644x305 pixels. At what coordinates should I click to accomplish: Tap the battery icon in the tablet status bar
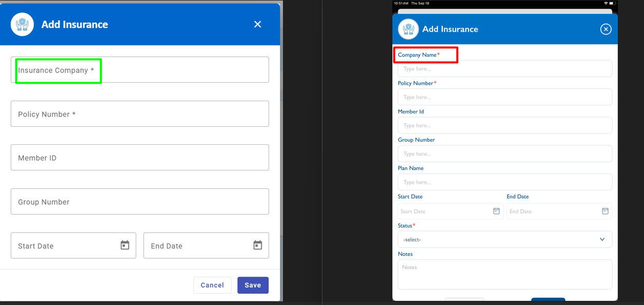tap(612, 3)
